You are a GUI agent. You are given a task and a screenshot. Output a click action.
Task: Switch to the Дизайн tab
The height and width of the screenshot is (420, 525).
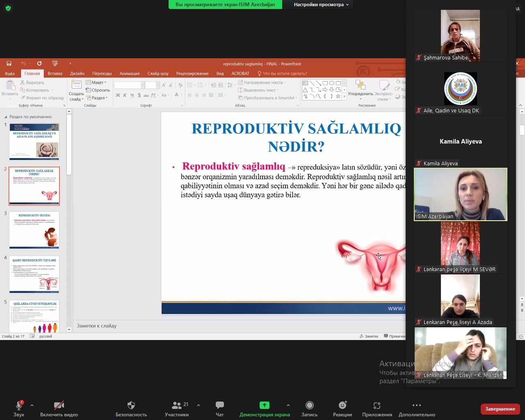(77, 73)
